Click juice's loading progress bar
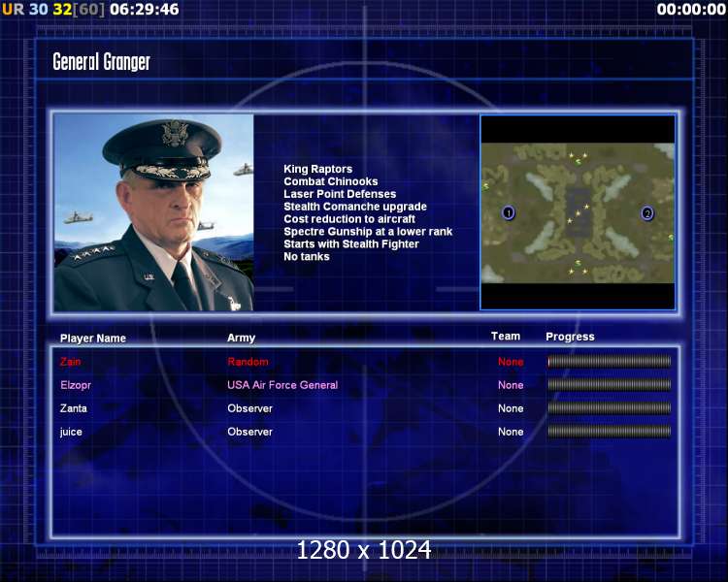Viewport: 728px width, 582px height. pos(610,432)
